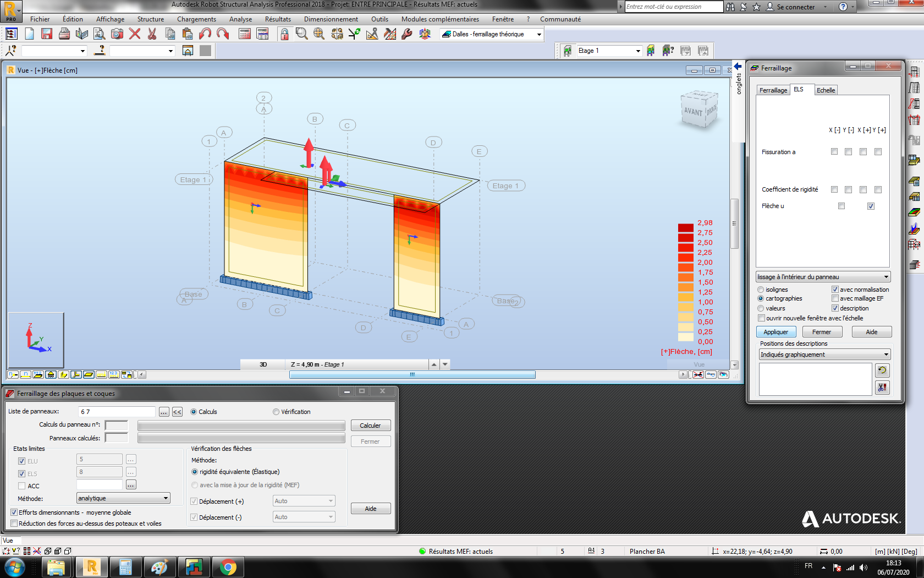Click the storey building question-mark icon

click(668, 51)
